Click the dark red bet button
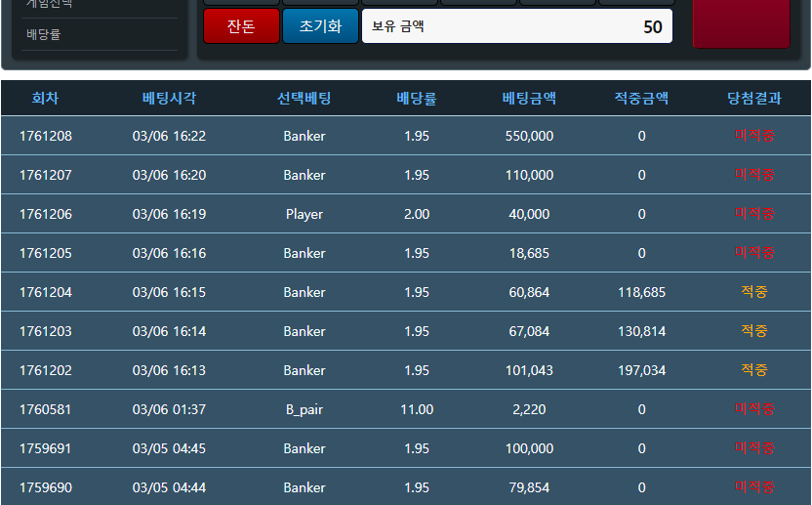This screenshot has height=505, width=812. pos(741,23)
